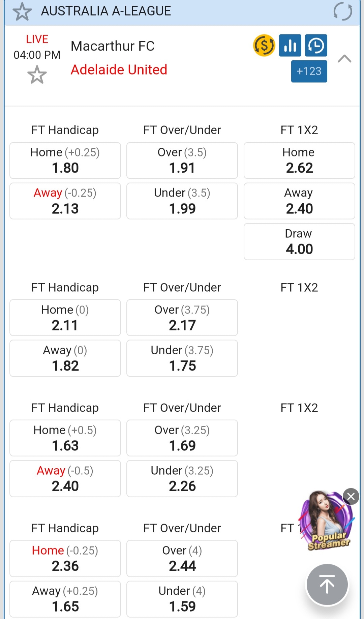Bet on FT 1X2 Home 2.62
Viewport: 364px width, 619px height.
coord(299,160)
